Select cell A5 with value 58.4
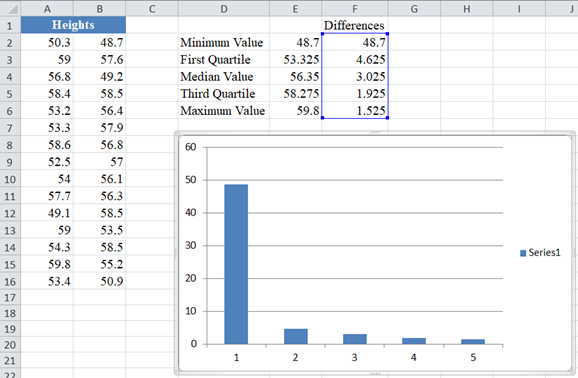The image size is (578, 378). coord(47,94)
